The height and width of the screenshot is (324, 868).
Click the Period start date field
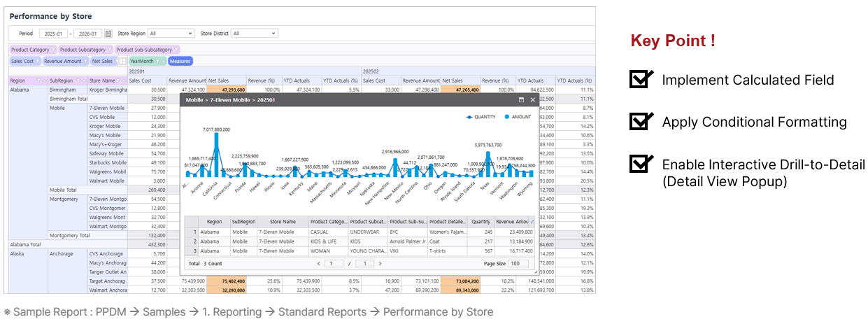pos(54,34)
